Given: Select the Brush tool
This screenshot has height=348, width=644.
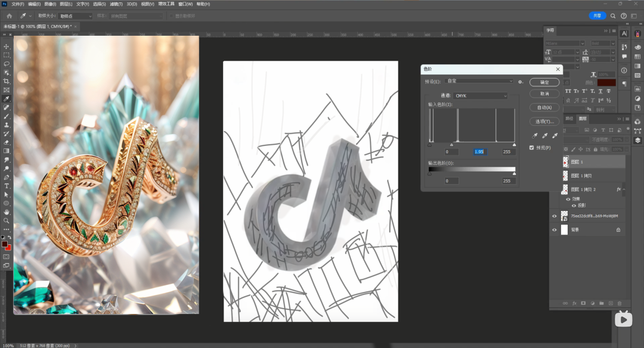Looking at the screenshot, I should click(x=6, y=116).
